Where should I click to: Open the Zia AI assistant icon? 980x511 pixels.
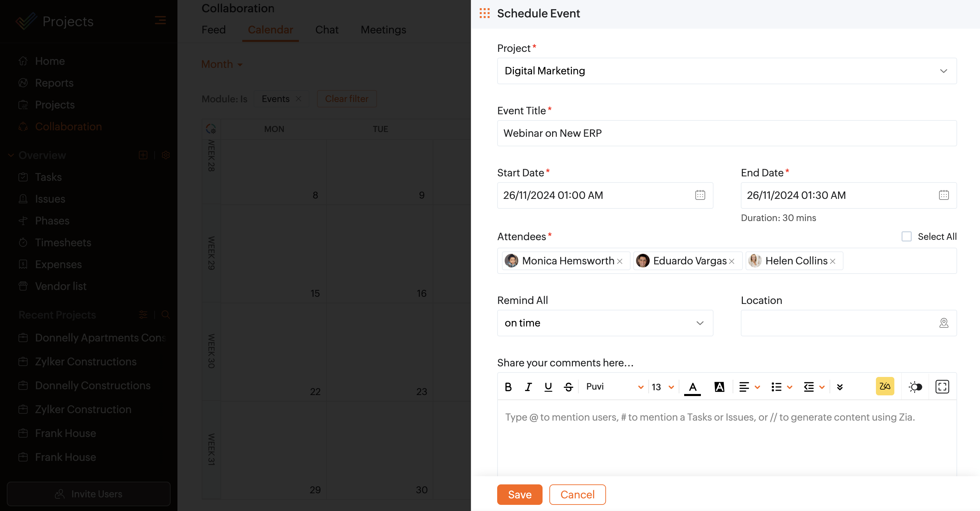[x=884, y=386]
